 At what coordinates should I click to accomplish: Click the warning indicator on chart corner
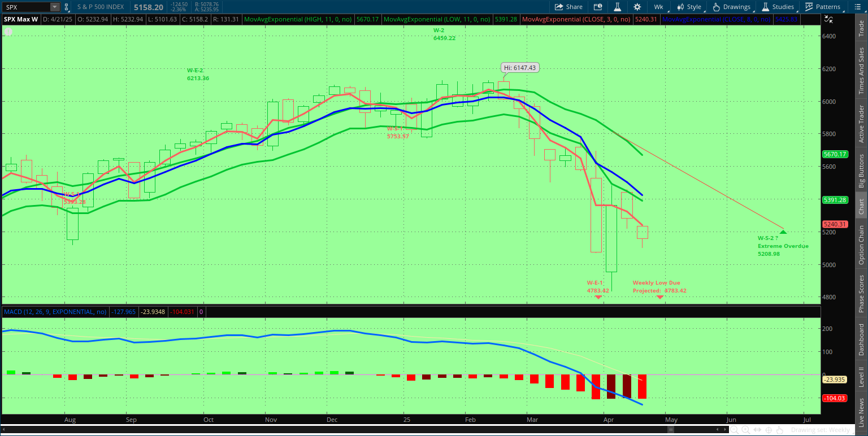pos(8,32)
